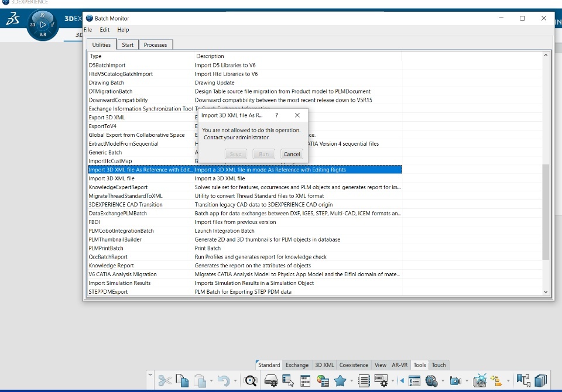Click the Copy icon in bottom toolbar

(183, 380)
